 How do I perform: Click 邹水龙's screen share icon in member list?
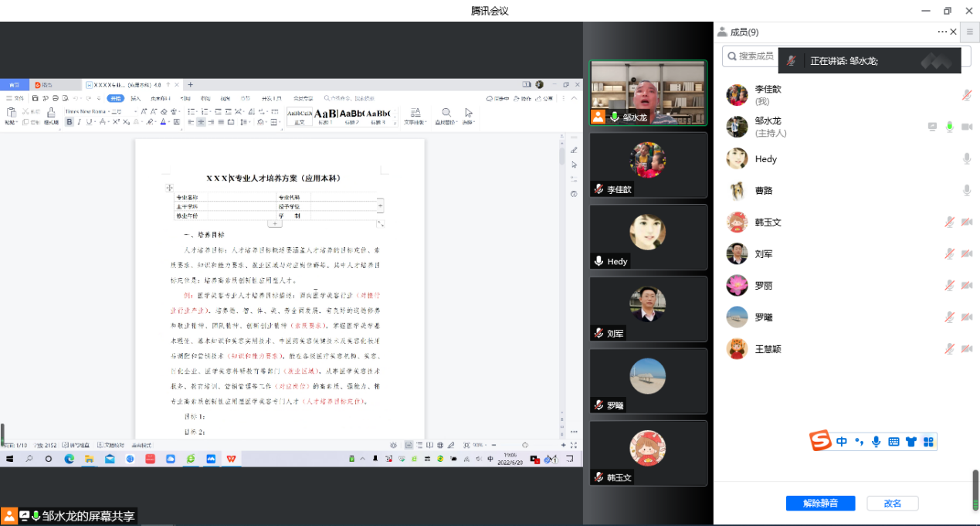tap(932, 127)
